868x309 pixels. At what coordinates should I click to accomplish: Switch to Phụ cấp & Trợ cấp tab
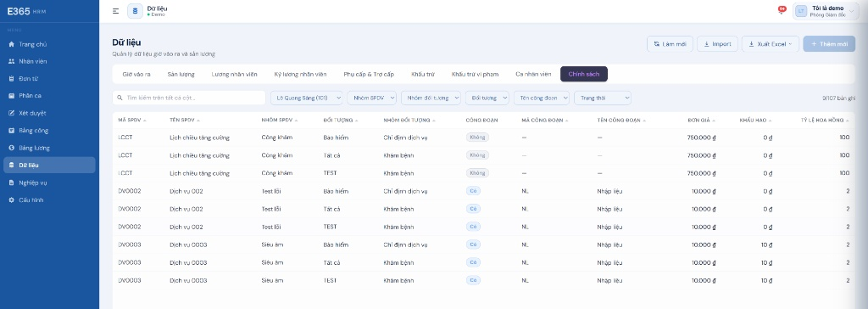pyautogui.click(x=369, y=75)
